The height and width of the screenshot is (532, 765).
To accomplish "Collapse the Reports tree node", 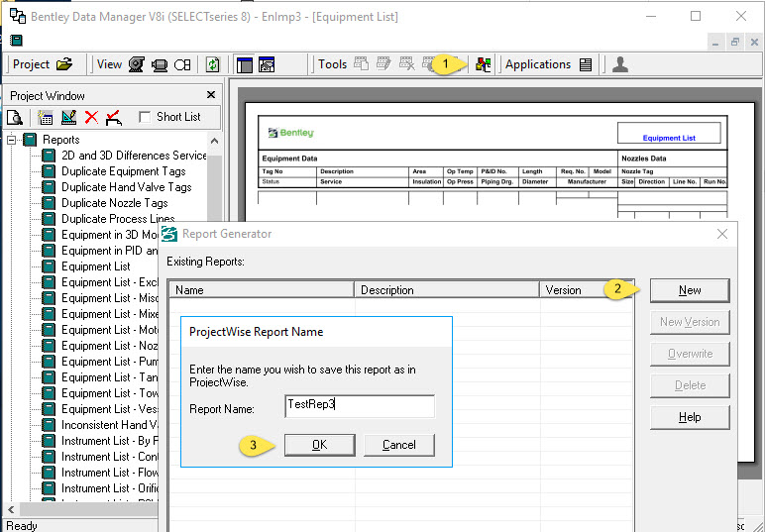I will (x=12, y=141).
